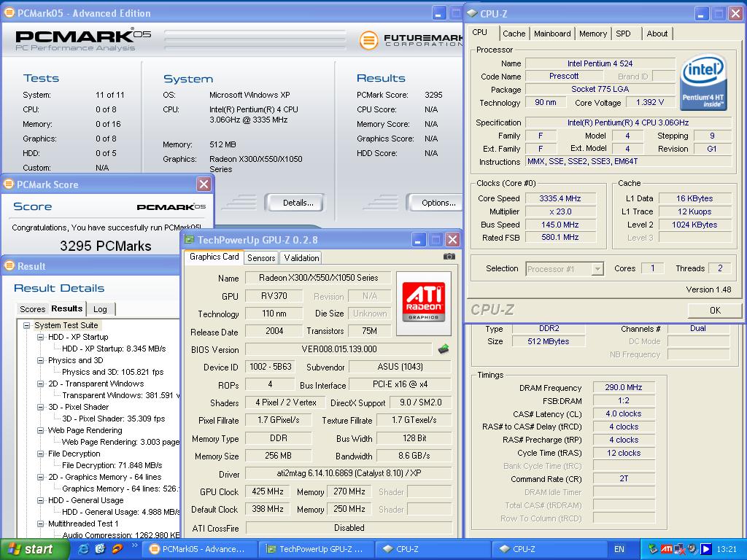Open the Scores tab in Result Details
This screenshot has height=560, width=747.
click(32, 309)
